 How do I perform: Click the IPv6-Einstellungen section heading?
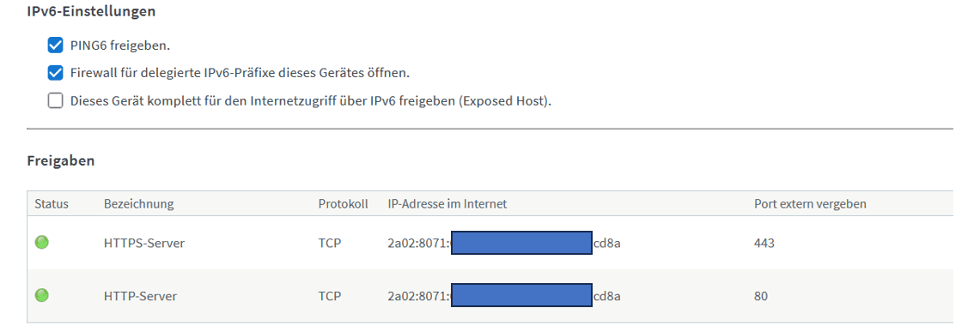point(91,11)
